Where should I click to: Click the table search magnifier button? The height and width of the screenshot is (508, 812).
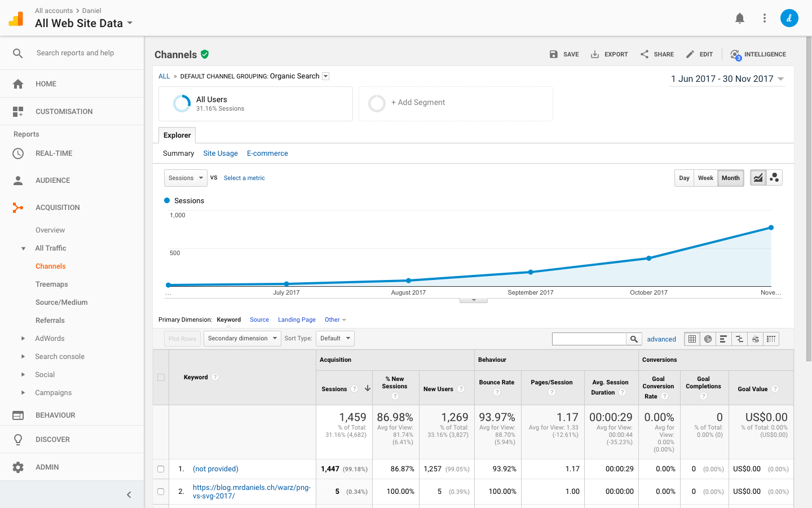634,339
